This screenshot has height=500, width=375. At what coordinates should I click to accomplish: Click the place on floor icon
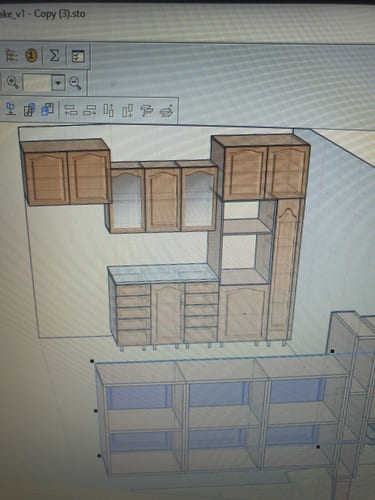point(11,109)
